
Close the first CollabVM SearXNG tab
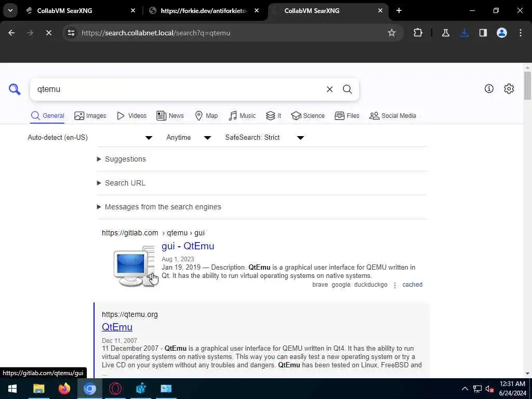point(133,10)
